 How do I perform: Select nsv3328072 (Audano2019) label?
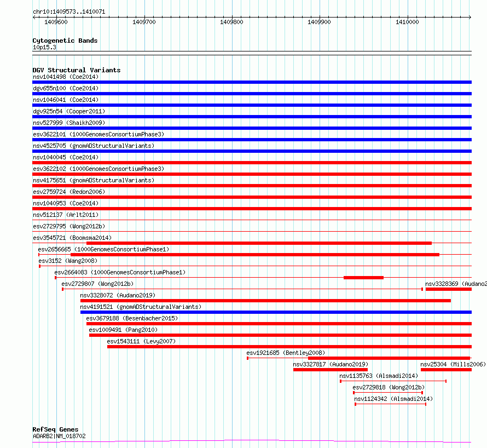pos(118,295)
